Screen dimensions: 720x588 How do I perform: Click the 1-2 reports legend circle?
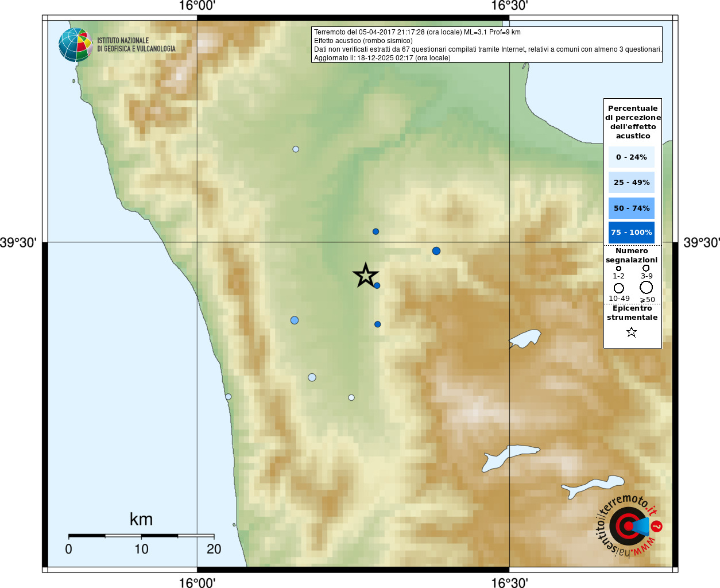tap(618, 268)
